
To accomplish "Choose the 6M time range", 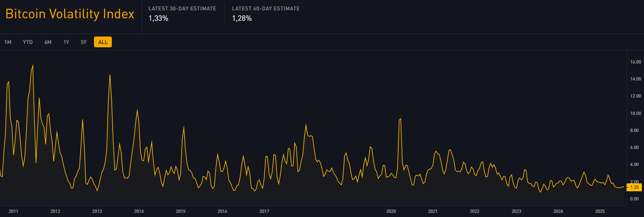I will 48,42.
